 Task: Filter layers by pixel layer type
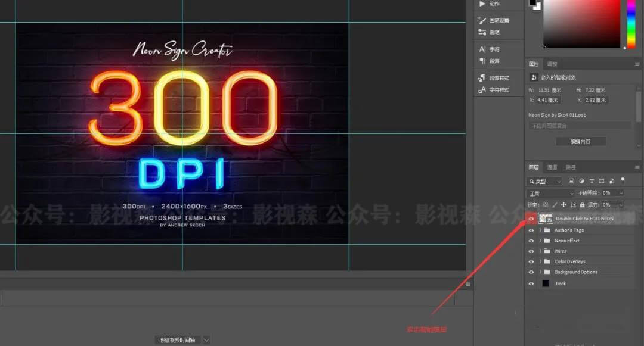tap(571, 181)
